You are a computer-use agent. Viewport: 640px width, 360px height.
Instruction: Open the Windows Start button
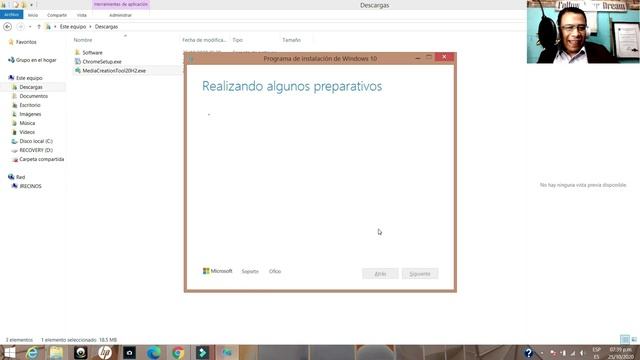point(9,353)
